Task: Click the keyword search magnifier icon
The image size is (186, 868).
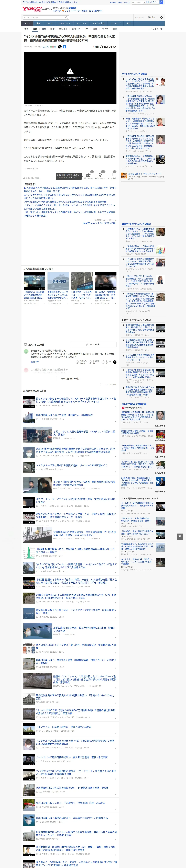Action: [x=66, y=17]
